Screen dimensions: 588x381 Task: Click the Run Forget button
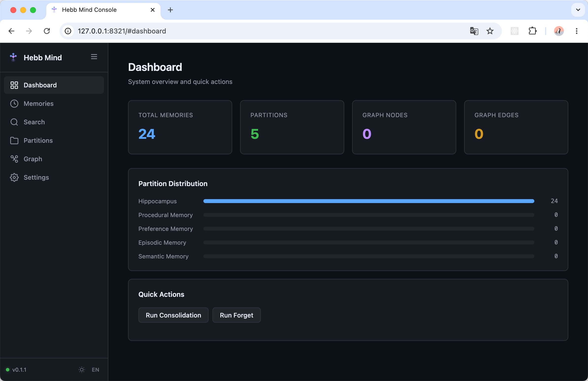pyautogui.click(x=236, y=315)
